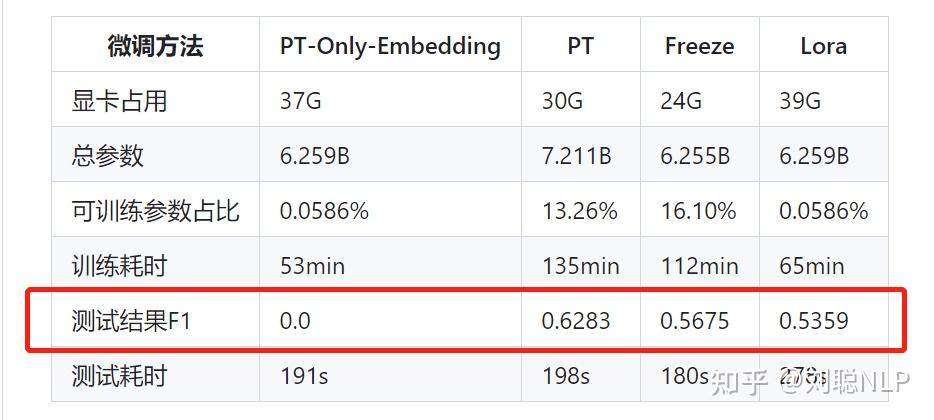The width and height of the screenshot is (934, 420).
Task: Click the 知乎 watermark text
Action: click(739, 381)
